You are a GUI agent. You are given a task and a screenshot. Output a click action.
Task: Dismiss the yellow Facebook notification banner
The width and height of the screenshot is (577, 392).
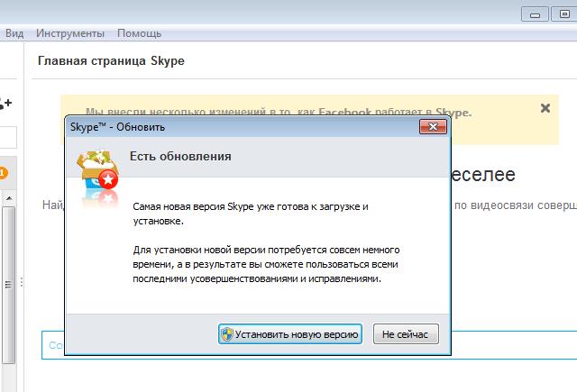[545, 108]
